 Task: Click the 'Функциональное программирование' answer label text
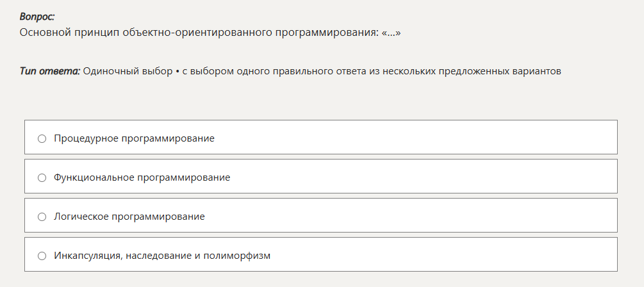click(142, 177)
